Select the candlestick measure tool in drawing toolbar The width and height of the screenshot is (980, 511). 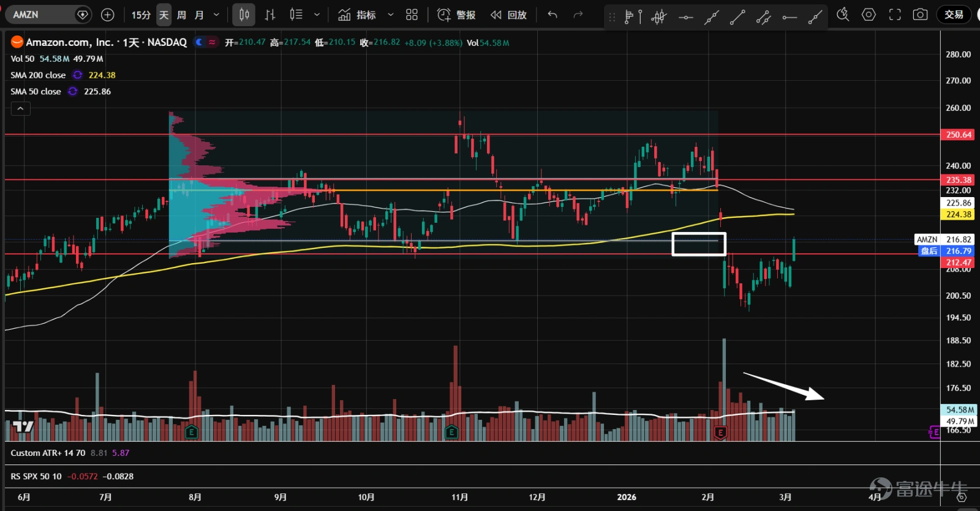pos(659,17)
